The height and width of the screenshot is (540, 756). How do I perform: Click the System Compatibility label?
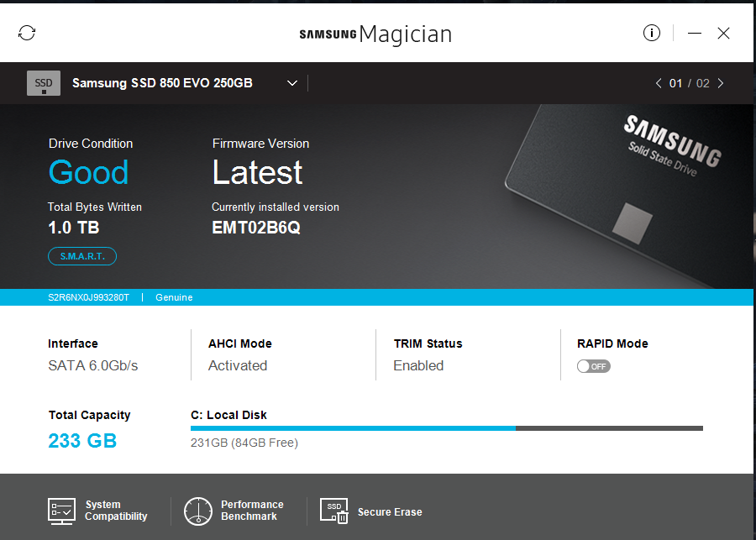pyautogui.click(x=116, y=510)
